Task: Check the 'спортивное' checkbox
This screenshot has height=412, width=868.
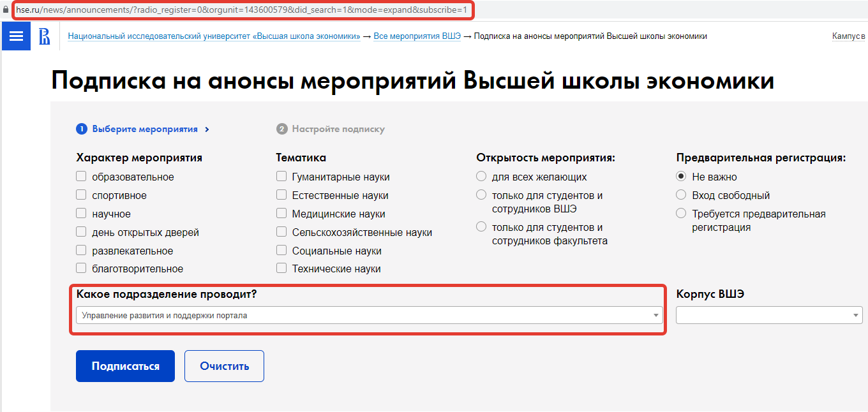Action: pos(81,195)
